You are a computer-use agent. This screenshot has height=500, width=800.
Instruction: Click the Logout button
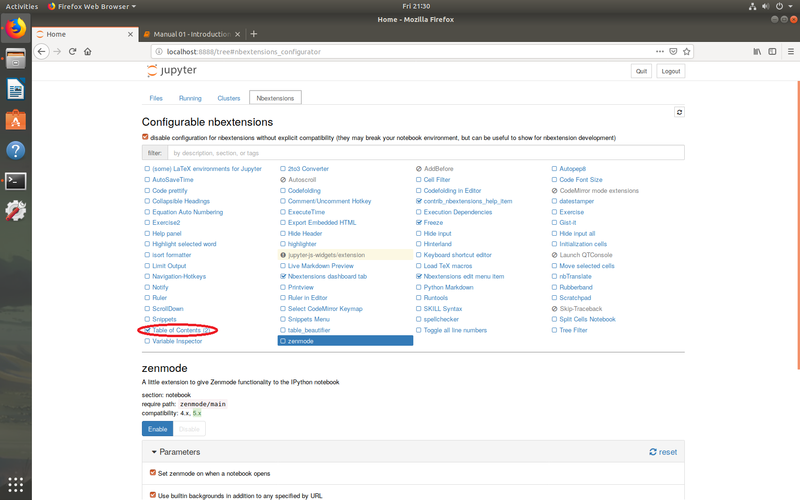[x=670, y=71]
